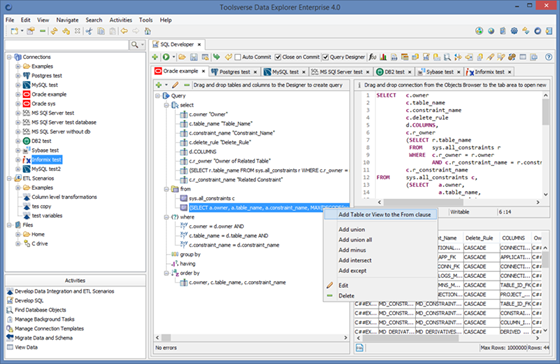
Task: Open the View Data activity
Action: click(x=26, y=347)
